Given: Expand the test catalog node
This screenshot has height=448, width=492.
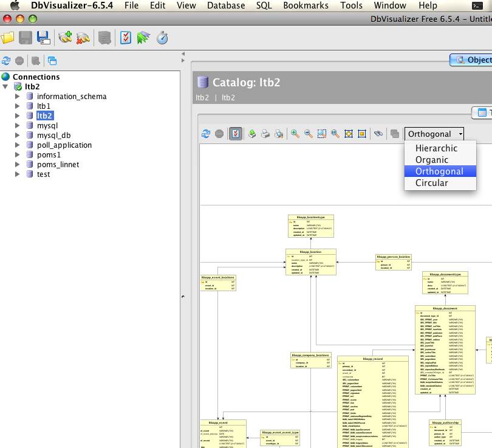Looking at the screenshot, I should click(17, 174).
